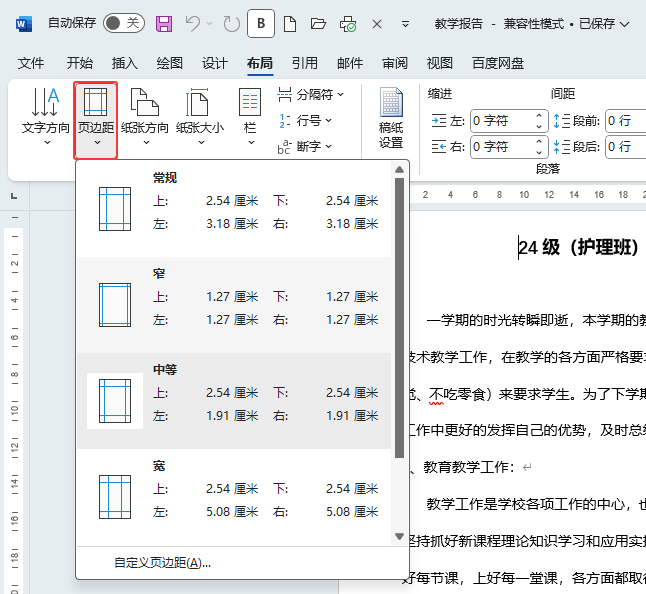Click the 页边距 margins button
The width and height of the screenshot is (646, 594).
click(96, 119)
